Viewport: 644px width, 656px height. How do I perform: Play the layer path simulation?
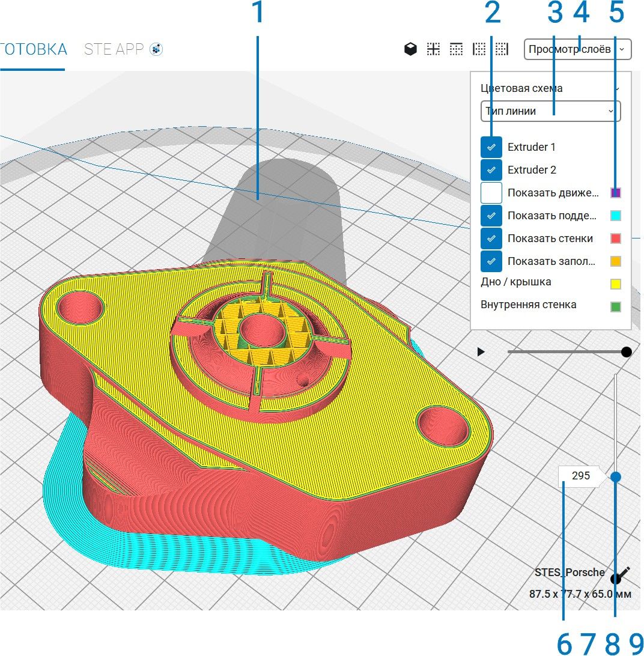point(481,352)
